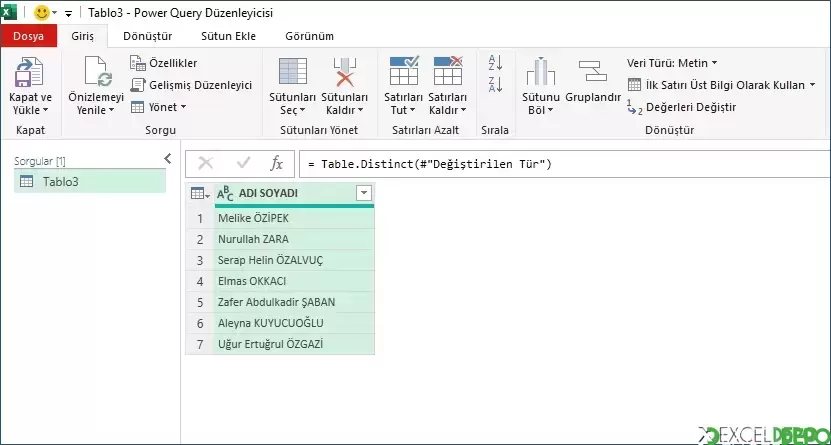
Task: Select the Uğur Ertuğrul ÖZGAZİ cell
Action: (x=294, y=344)
